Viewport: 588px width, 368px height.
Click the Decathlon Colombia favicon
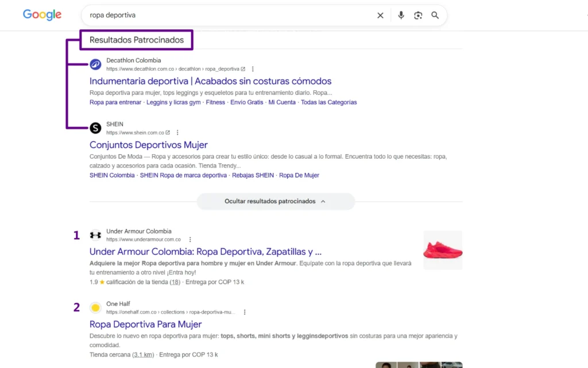(x=96, y=64)
